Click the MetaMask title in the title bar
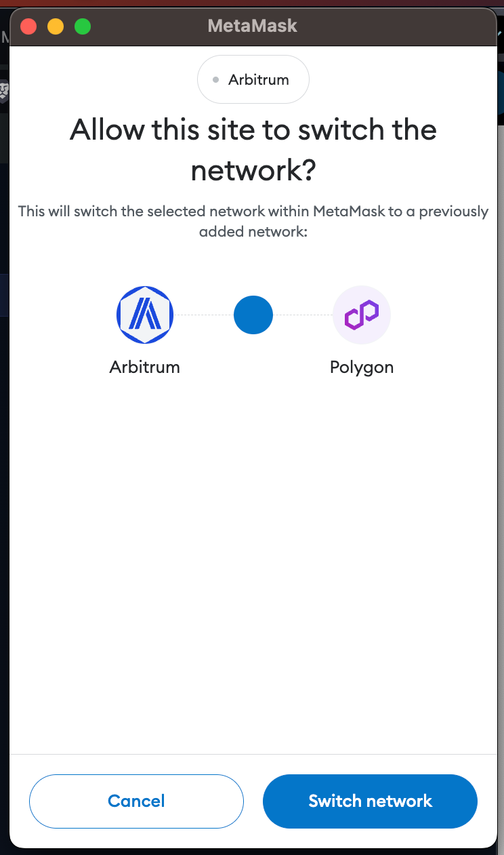504x855 pixels. 253,26
